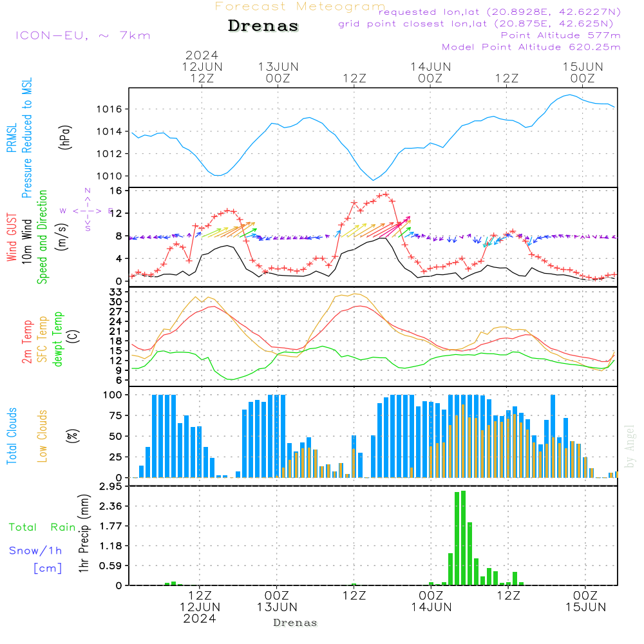Select the '(C)' temperature unit label
Viewport: 644px width, 644px height.
[73, 336]
